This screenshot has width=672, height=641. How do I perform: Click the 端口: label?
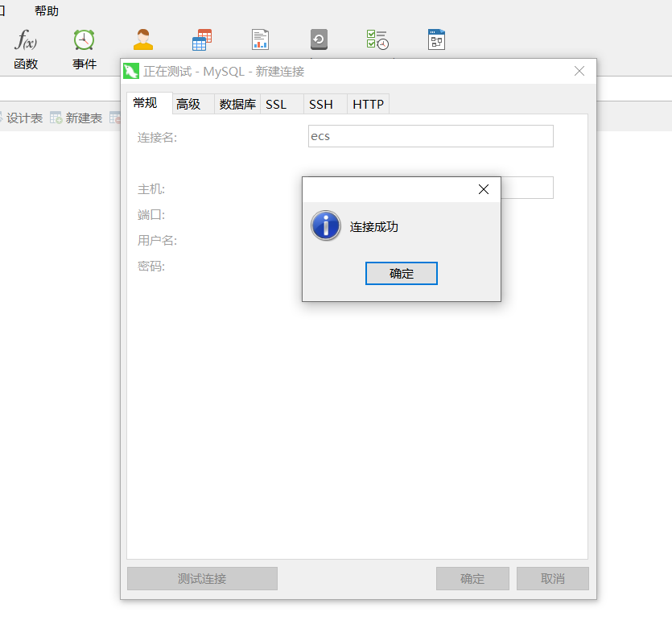(x=151, y=215)
